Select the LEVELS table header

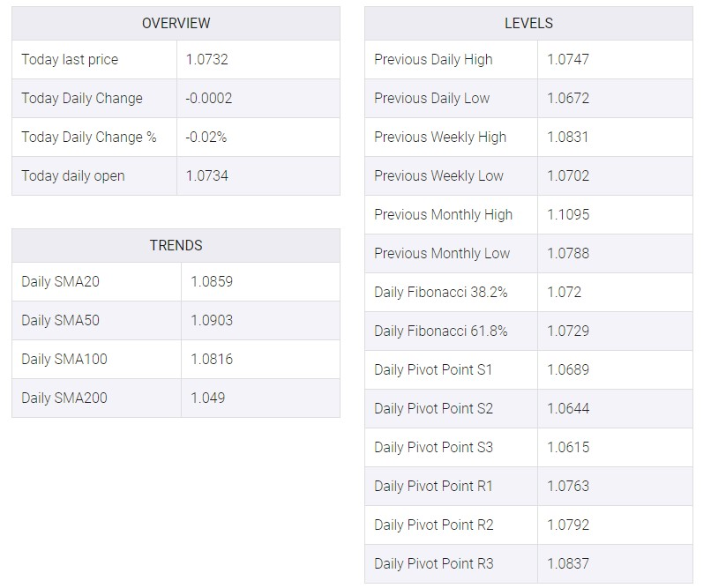[x=528, y=23]
